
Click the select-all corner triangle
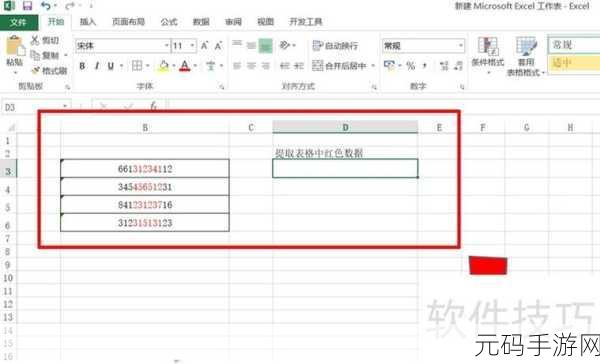11,127
